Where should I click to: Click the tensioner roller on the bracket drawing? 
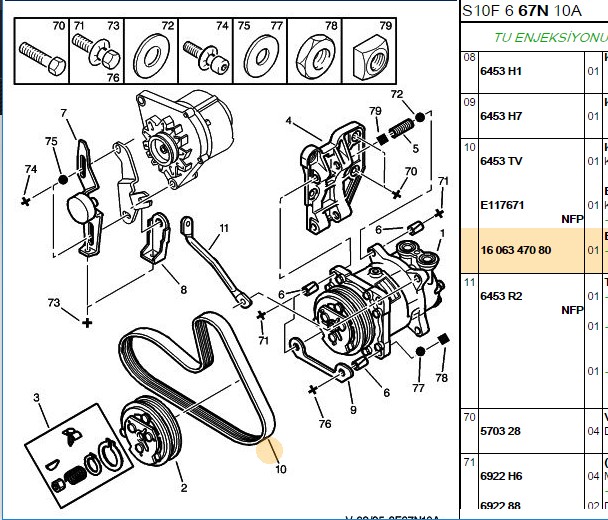tap(81, 208)
